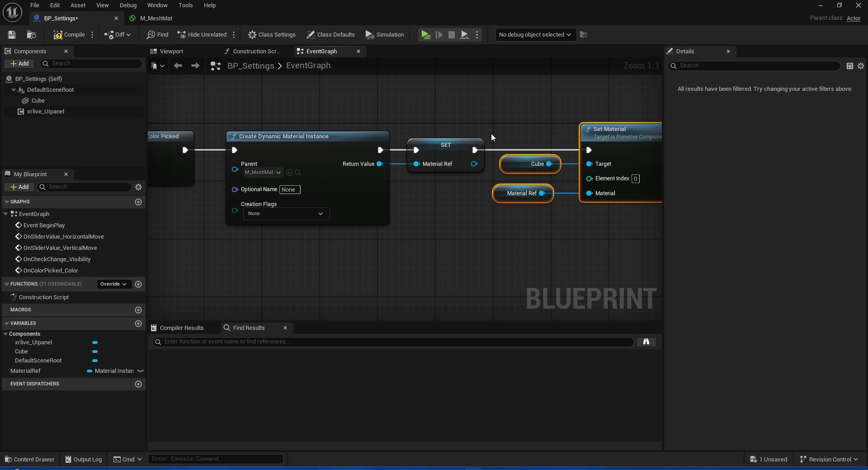Viewport: 868px width, 470px height.
Task: Click the eject/possess player button
Action: pos(464,35)
